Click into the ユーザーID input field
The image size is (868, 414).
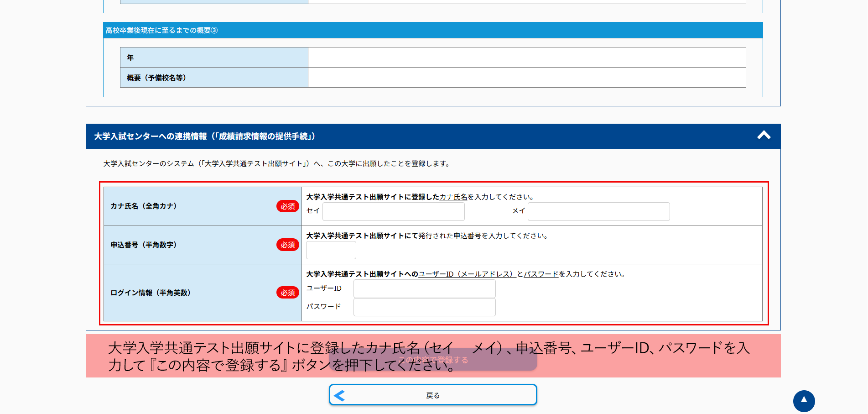(424, 288)
